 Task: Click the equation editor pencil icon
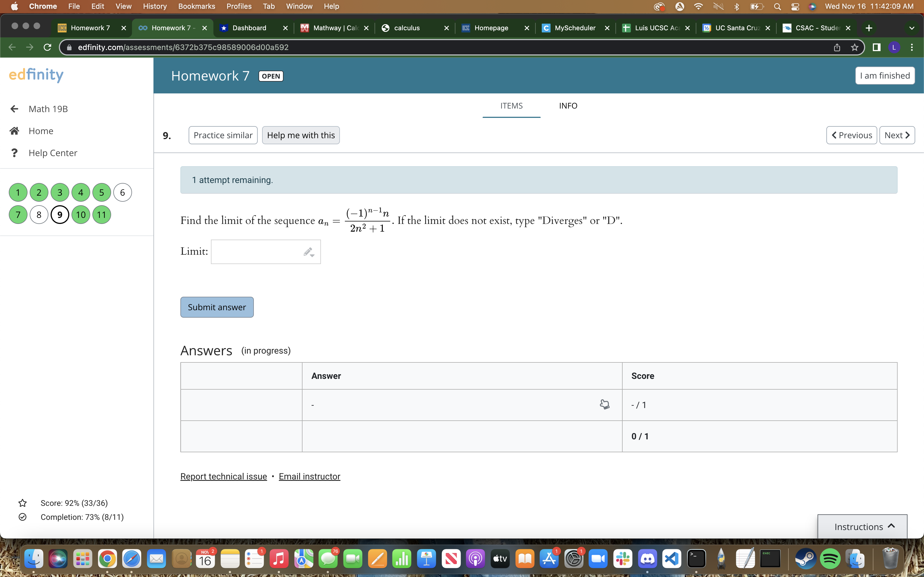(x=309, y=252)
